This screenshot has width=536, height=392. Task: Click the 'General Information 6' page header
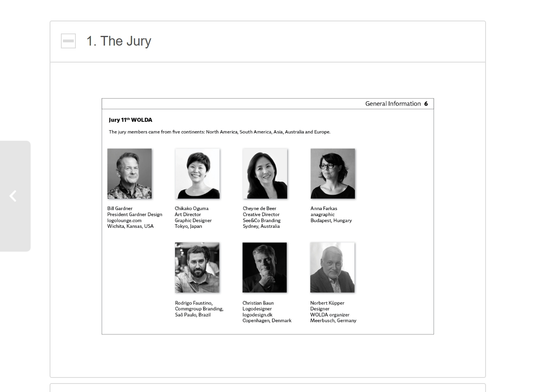pos(396,104)
